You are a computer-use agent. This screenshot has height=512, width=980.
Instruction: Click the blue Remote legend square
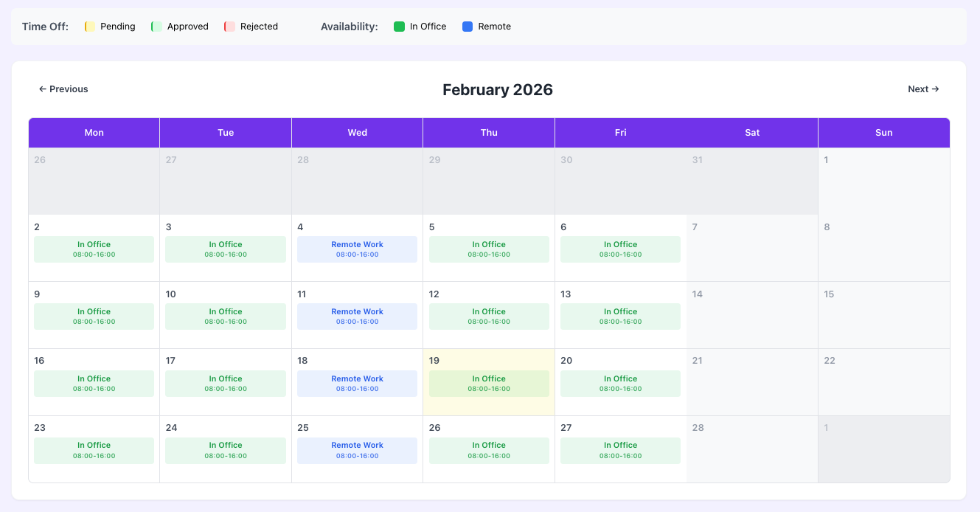[x=468, y=27]
